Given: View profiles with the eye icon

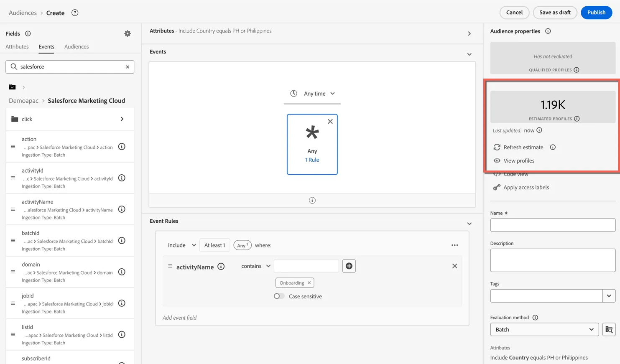Looking at the screenshot, I should [497, 160].
